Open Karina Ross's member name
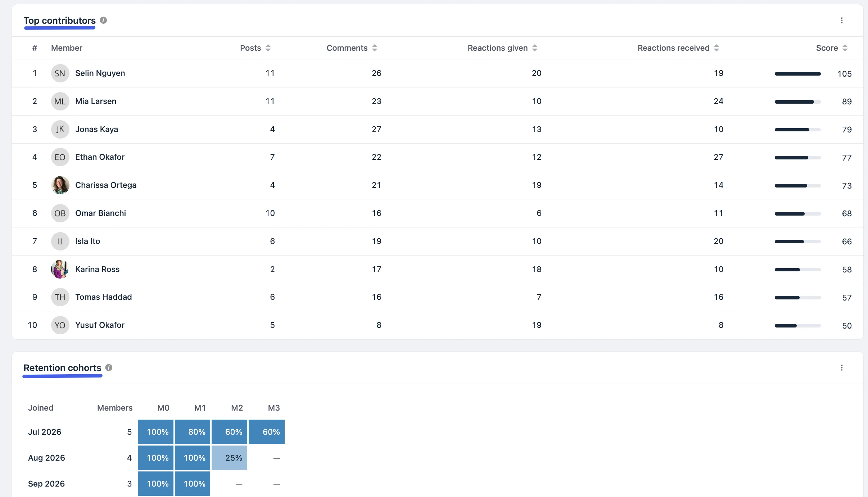The image size is (868, 497). click(x=97, y=269)
